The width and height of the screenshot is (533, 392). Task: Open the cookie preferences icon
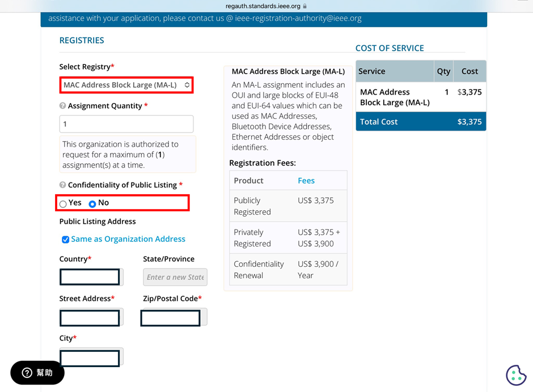click(515, 375)
